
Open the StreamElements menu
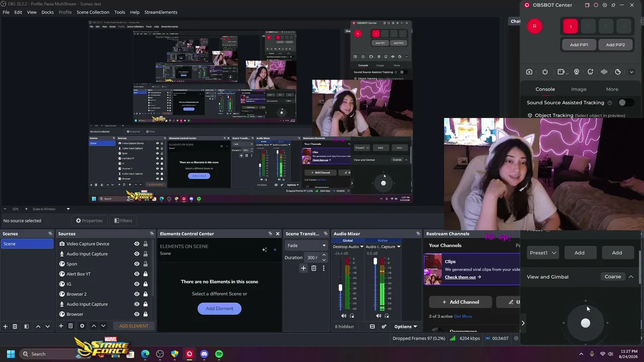click(161, 12)
